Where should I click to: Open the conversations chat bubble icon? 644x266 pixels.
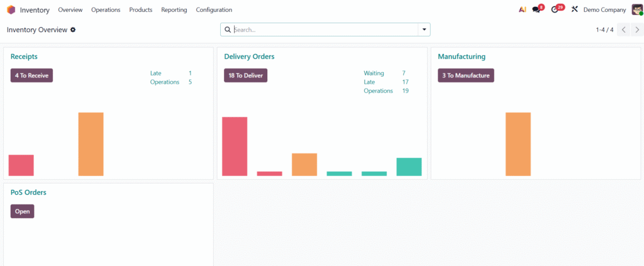pyautogui.click(x=536, y=10)
